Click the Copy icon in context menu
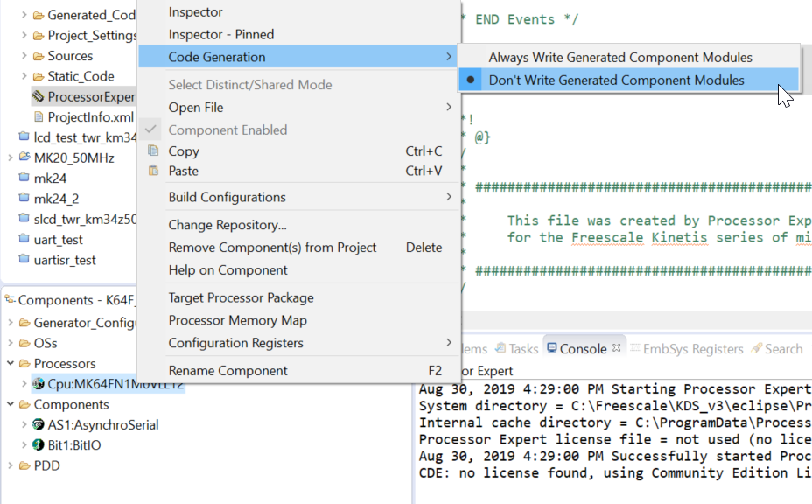Screen dimensions: 812x504 click(154, 151)
